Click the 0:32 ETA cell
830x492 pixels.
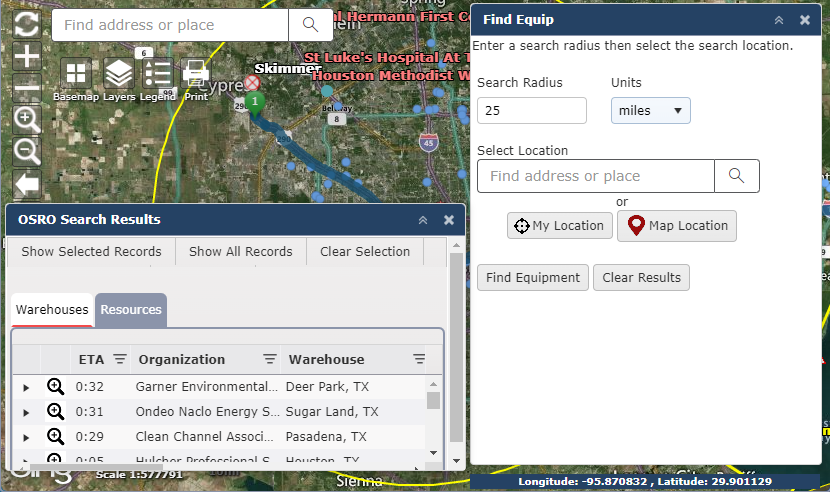tap(89, 387)
